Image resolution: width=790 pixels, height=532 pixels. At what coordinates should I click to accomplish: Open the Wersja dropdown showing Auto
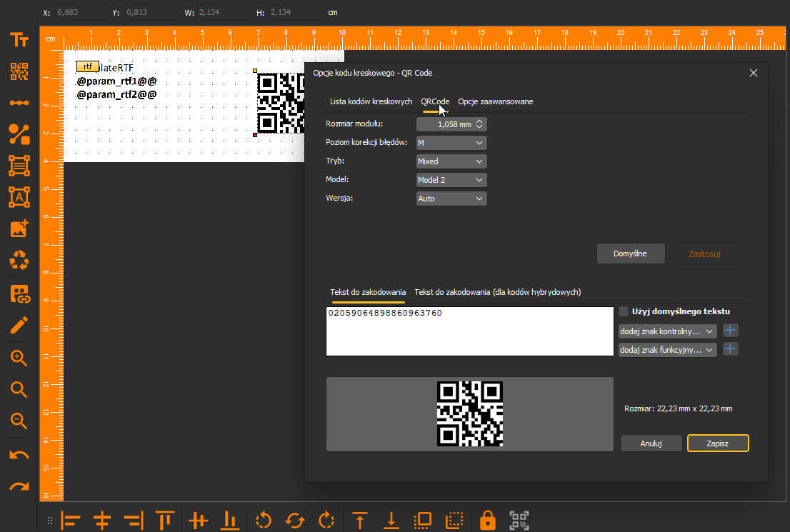tap(451, 199)
